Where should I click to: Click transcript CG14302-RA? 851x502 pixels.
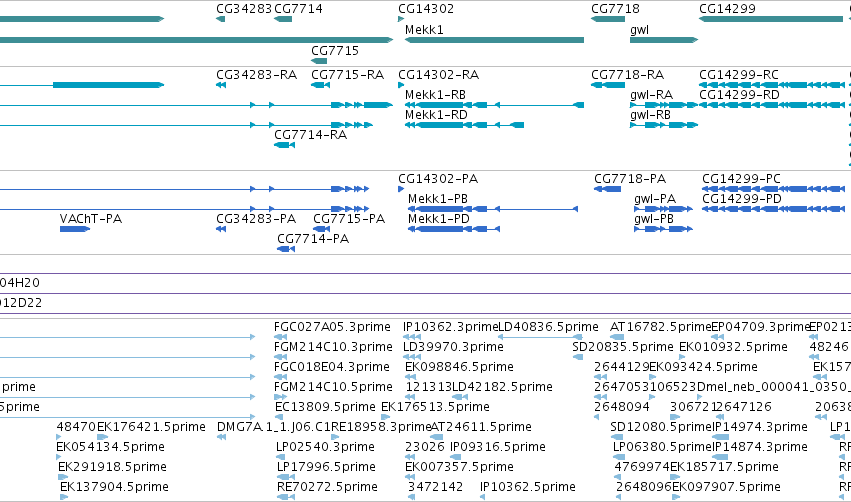pos(439,75)
